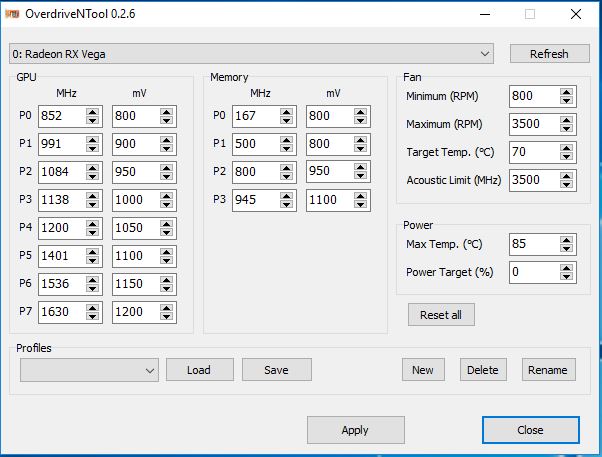Increase GPU P6 mV with up arrow

click(x=167, y=280)
